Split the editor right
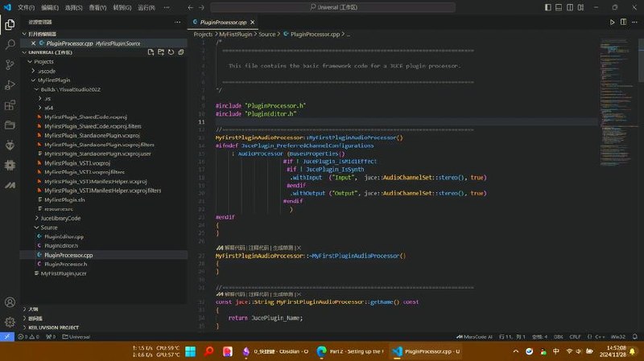This screenshot has height=361, width=644. click(623, 23)
